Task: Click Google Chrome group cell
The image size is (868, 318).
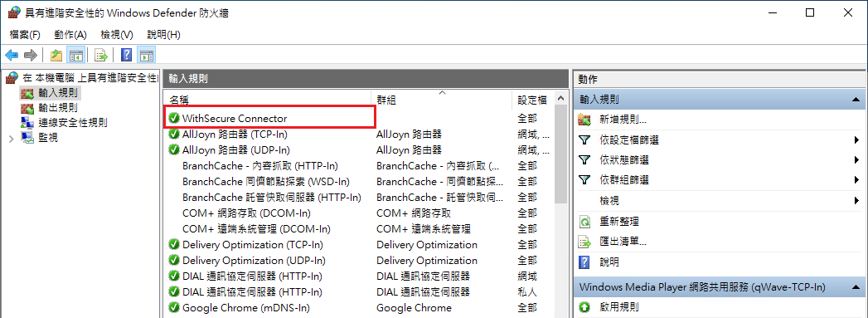Action: tap(414, 307)
